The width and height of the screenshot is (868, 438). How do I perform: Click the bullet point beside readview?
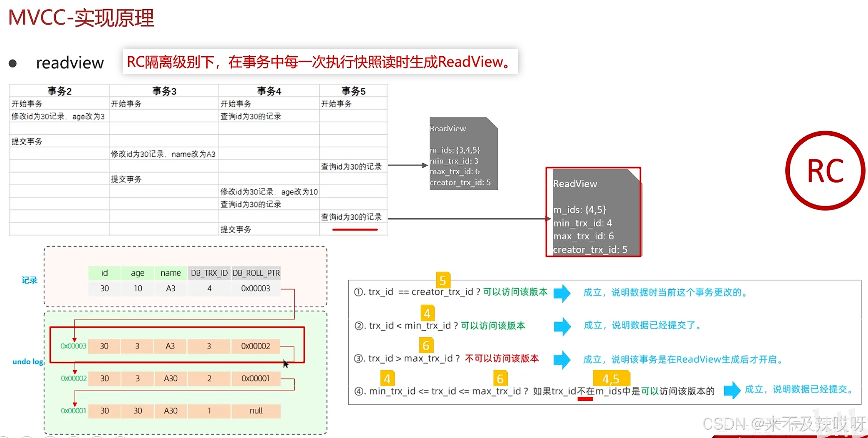click(x=13, y=63)
